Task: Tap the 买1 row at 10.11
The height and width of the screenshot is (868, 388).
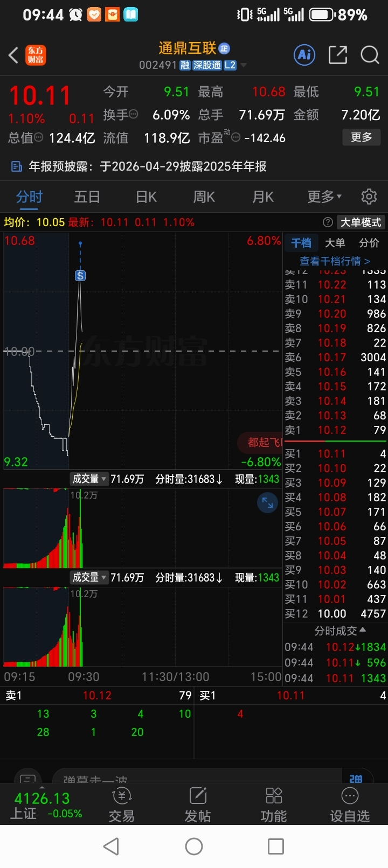Action: 335,454
